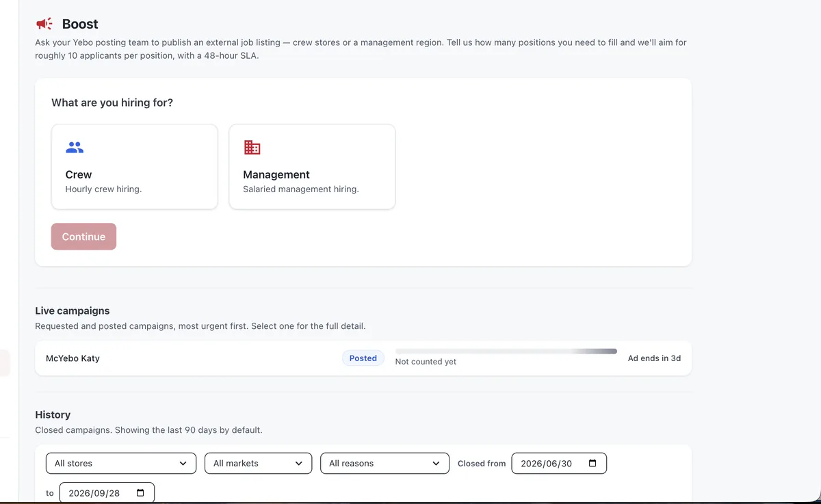
Task: Click the Closed from date field
Action: (559, 463)
